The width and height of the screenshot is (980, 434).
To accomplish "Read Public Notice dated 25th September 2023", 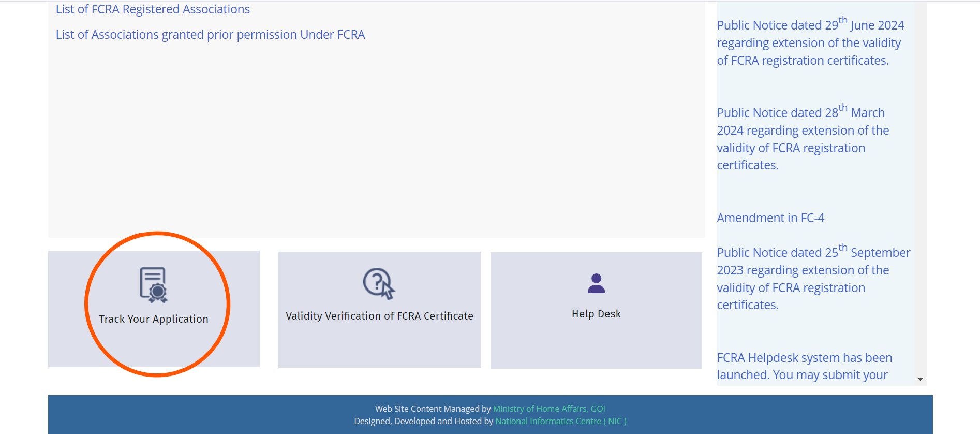I will click(813, 279).
